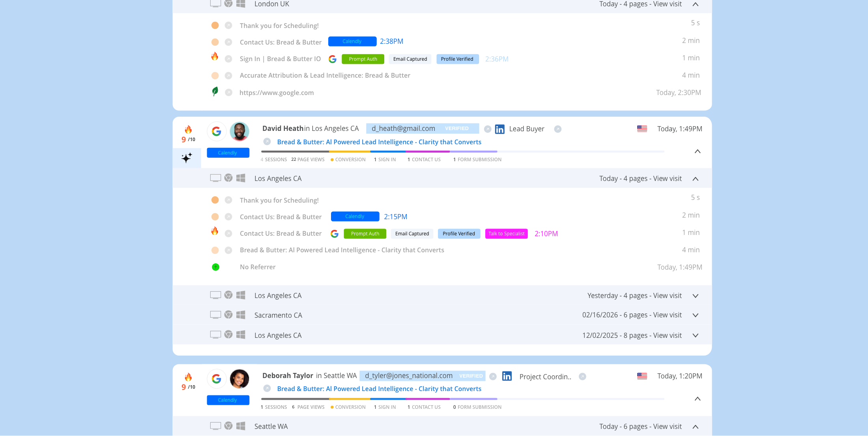Click the Windows icon in the Sacramento CA session row
Image resolution: width=868 pixels, height=436 pixels.
[x=241, y=315]
